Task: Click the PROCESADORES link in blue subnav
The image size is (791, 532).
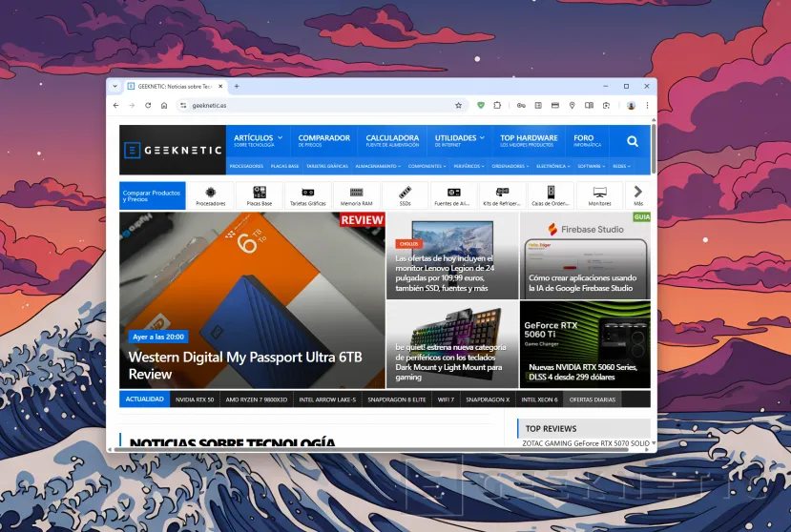Action: [246, 166]
